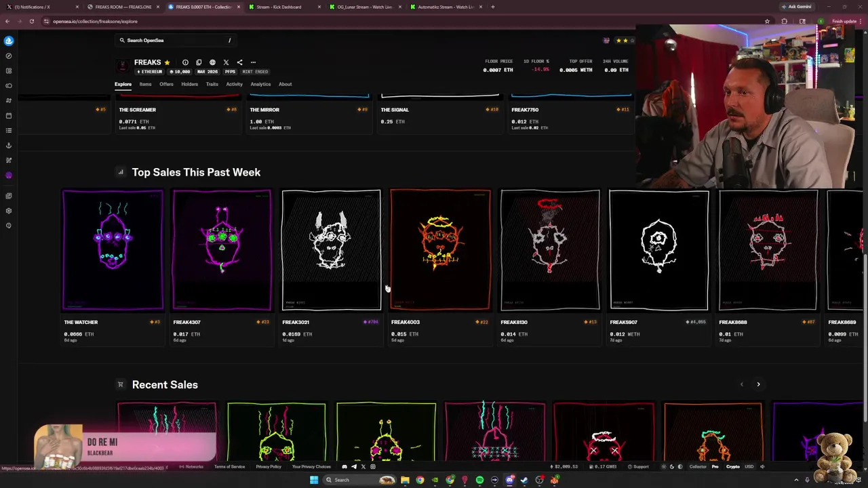868x488 pixels.
Task: Open FREAK4003 NFT thumbnail
Action: pyautogui.click(x=440, y=250)
